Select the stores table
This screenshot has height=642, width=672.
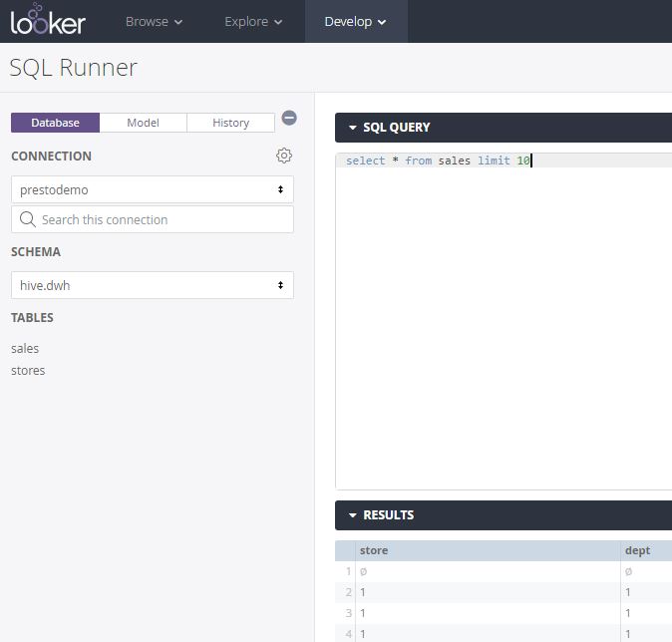[28, 370]
